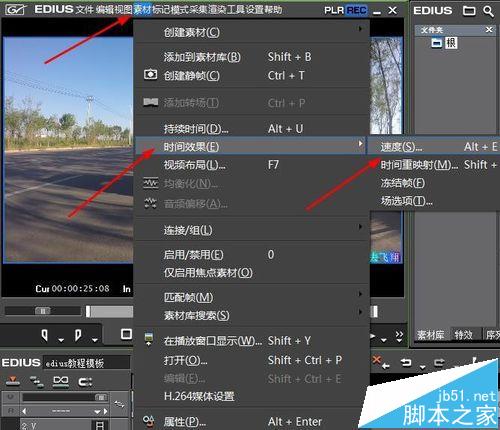Click the delete red X icon
500x430 pixels.
coord(376,360)
